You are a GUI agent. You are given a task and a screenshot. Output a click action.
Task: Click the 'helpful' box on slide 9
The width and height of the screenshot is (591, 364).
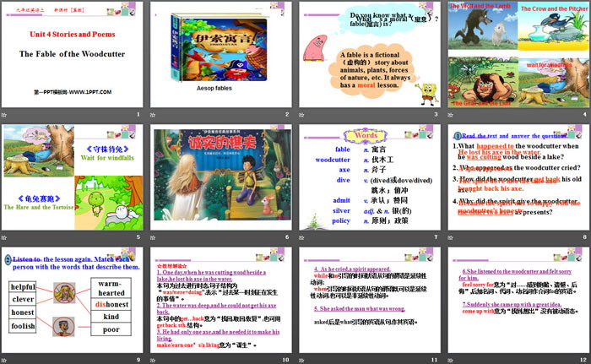click(x=23, y=287)
